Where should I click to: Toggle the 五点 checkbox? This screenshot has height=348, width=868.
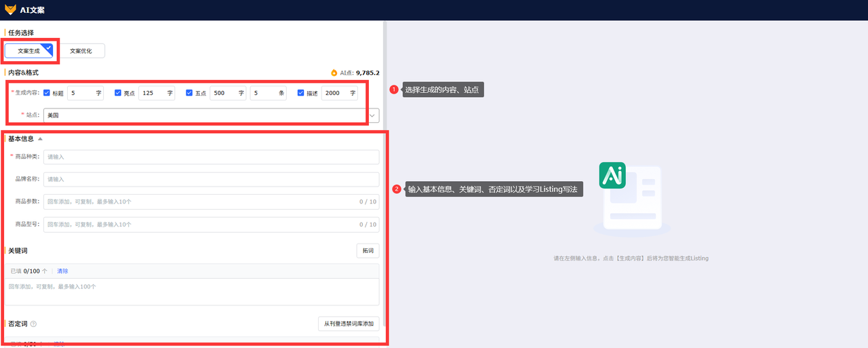tap(189, 93)
